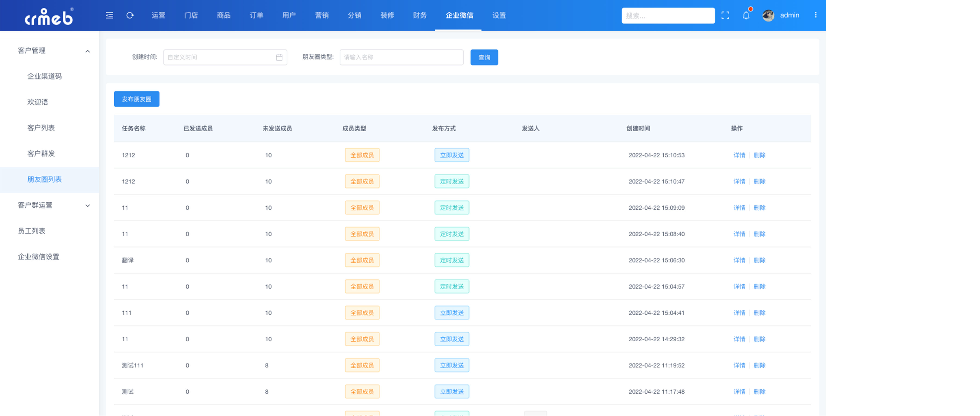Go to 欢迎语 in sidebar
This screenshot has width=980, height=416.
[38, 102]
